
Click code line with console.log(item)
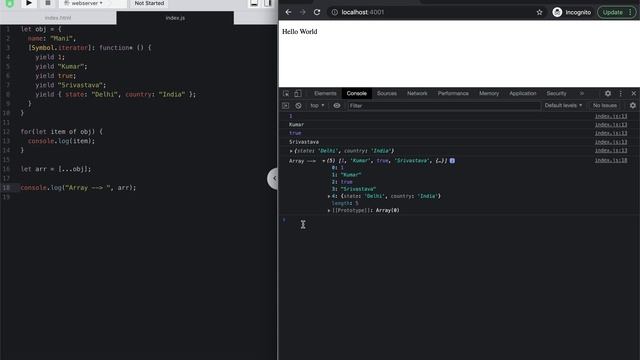pyautogui.click(x=61, y=141)
